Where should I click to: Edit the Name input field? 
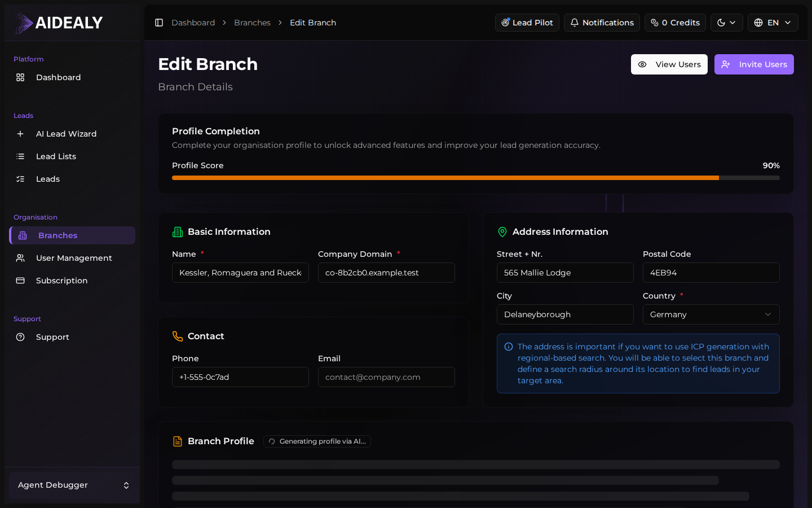point(240,273)
